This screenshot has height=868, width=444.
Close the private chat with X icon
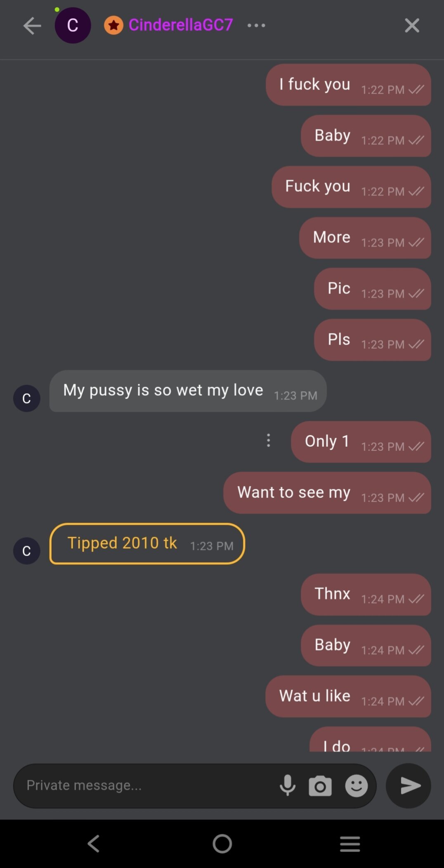tap(412, 25)
